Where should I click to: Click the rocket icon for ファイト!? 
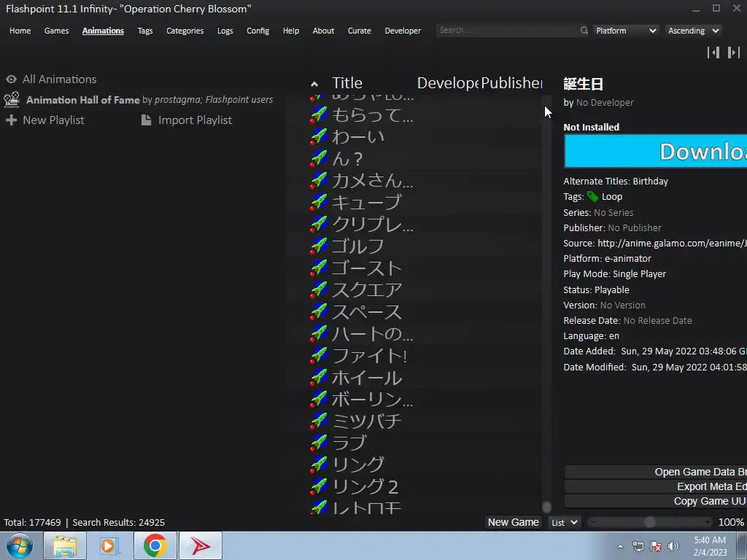pos(319,356)
